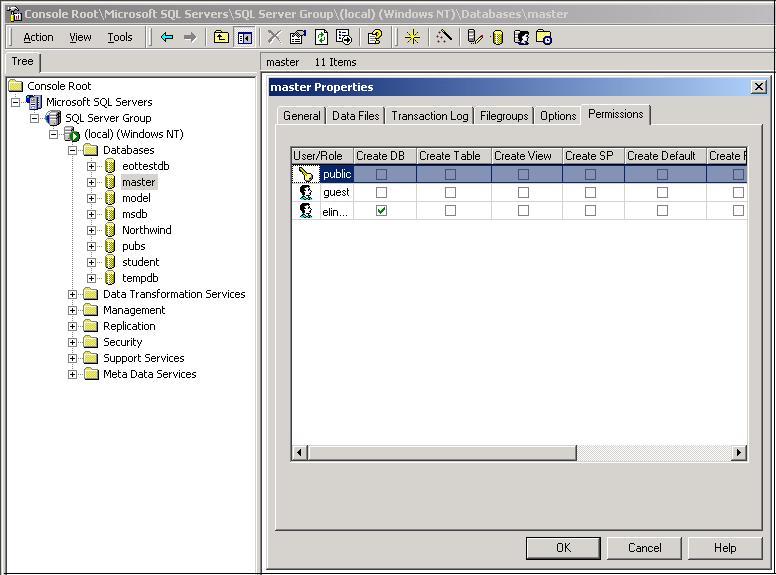Click the Cancel button

[644, 548]
